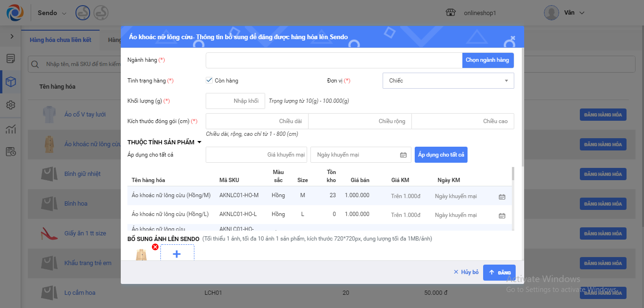
Task: Open the reports chart icon in sidebar
Action: 10,129
